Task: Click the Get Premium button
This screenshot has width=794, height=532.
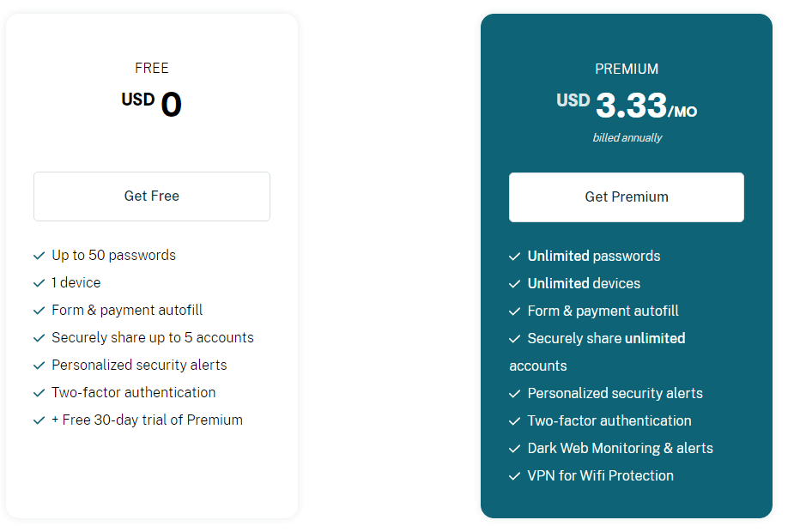Action: point(627,197)
